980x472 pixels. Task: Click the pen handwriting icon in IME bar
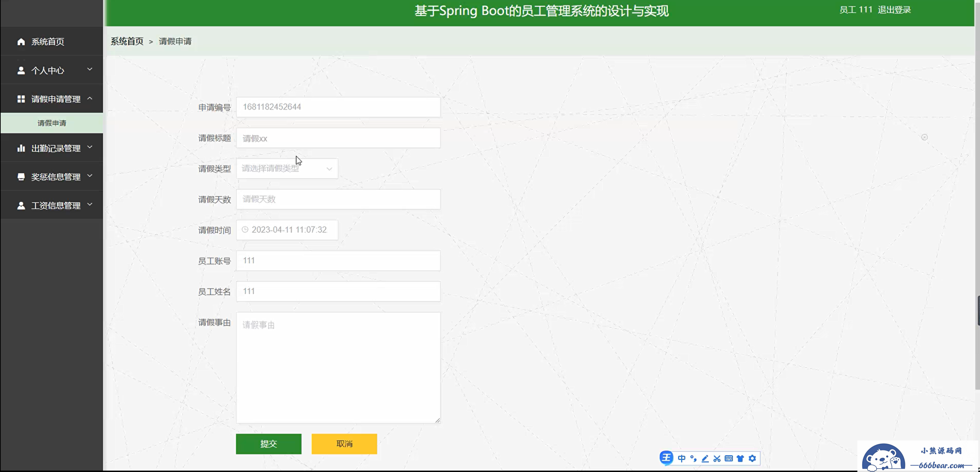point(705,458)
